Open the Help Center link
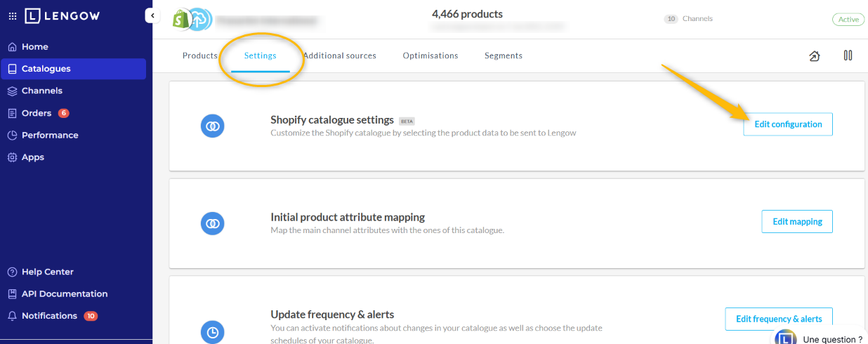 (x=47, y=272)
